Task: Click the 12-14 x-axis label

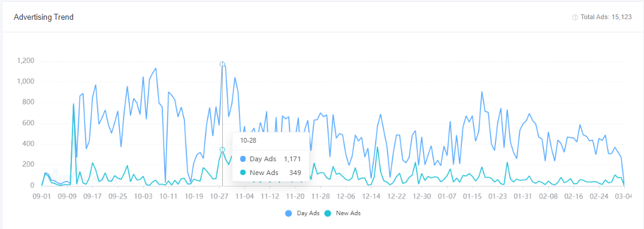Action: click(371, 197)
